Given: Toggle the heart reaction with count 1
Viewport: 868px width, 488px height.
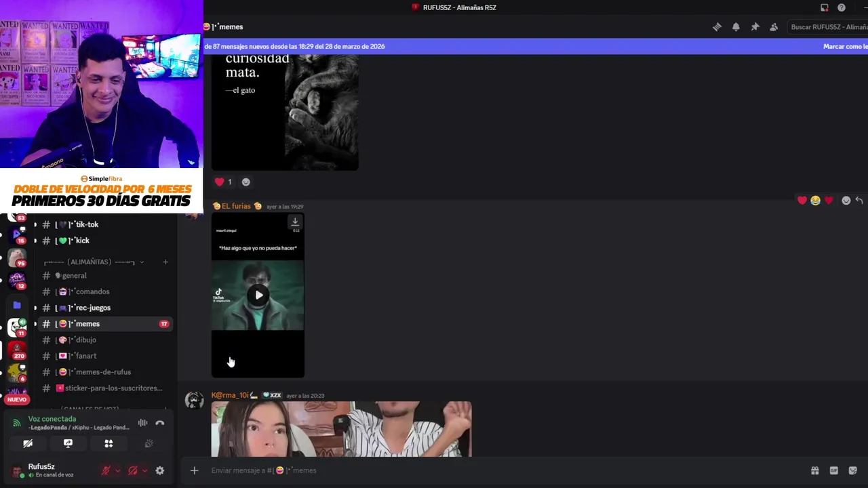Looking at the screenshot, I should (224, 182).
